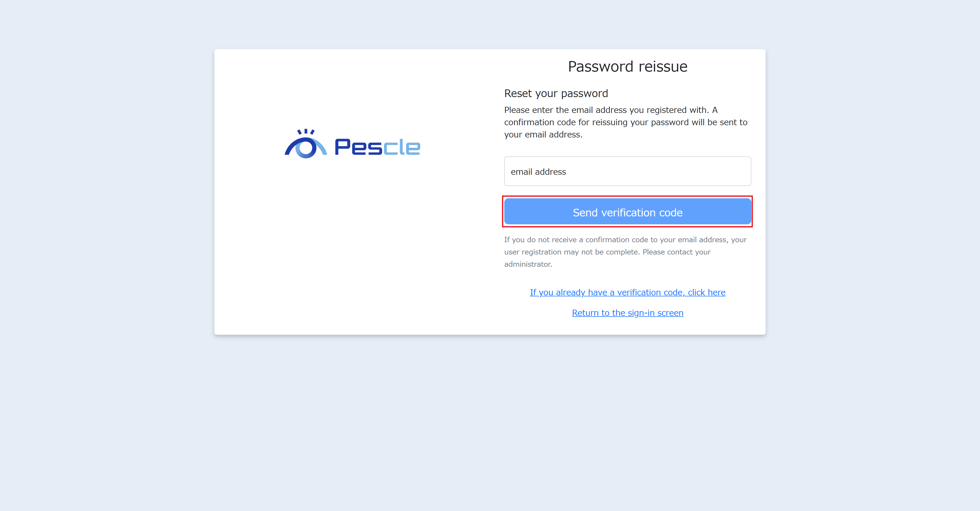Screen dimensions: 980x511
Task: Click the Send verification code button label
Action: point(627,213)
